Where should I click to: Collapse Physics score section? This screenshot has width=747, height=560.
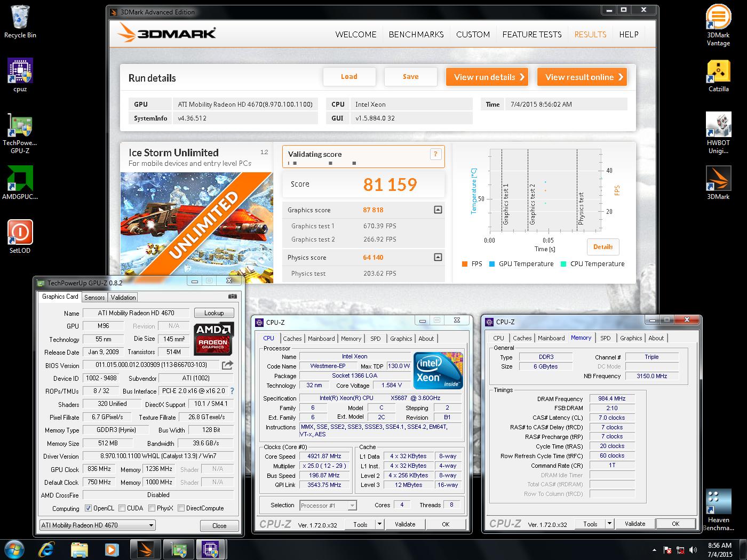438,257
